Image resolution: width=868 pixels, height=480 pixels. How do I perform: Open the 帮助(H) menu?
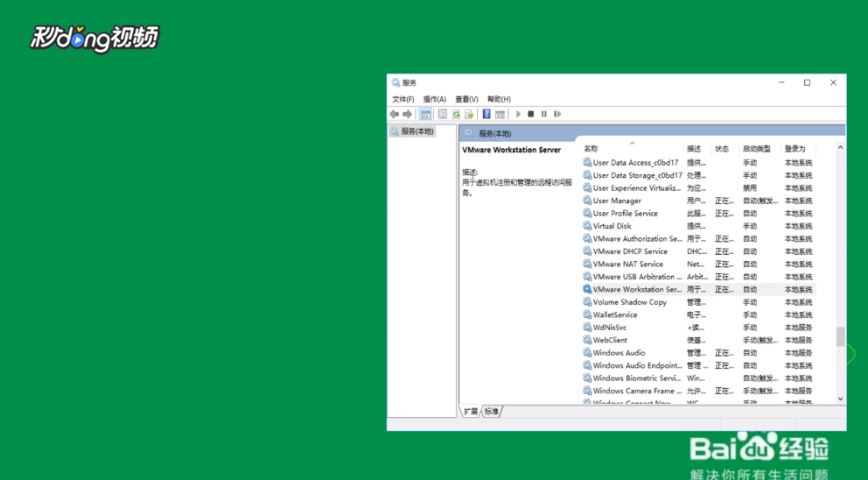tap(499, 99)
